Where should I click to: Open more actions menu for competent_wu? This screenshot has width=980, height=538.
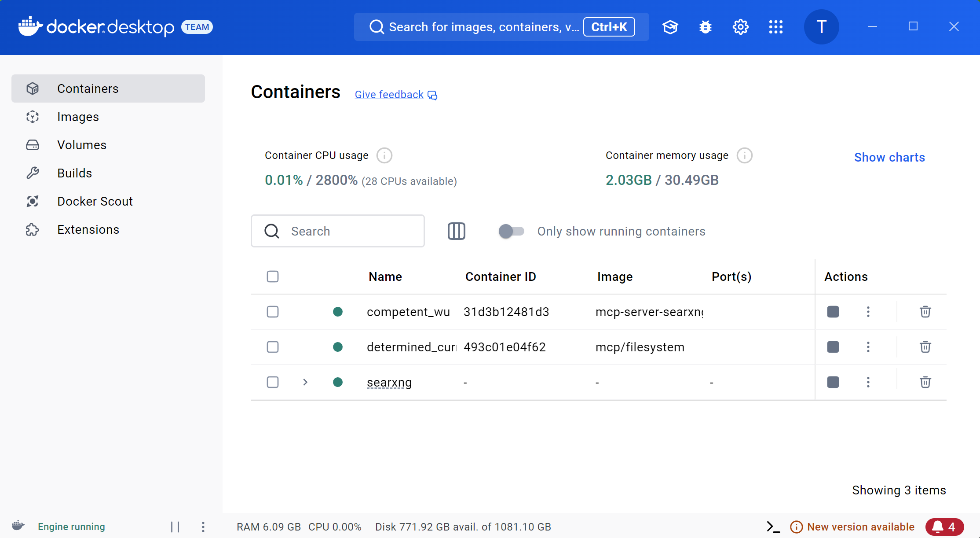pos(868,312)
